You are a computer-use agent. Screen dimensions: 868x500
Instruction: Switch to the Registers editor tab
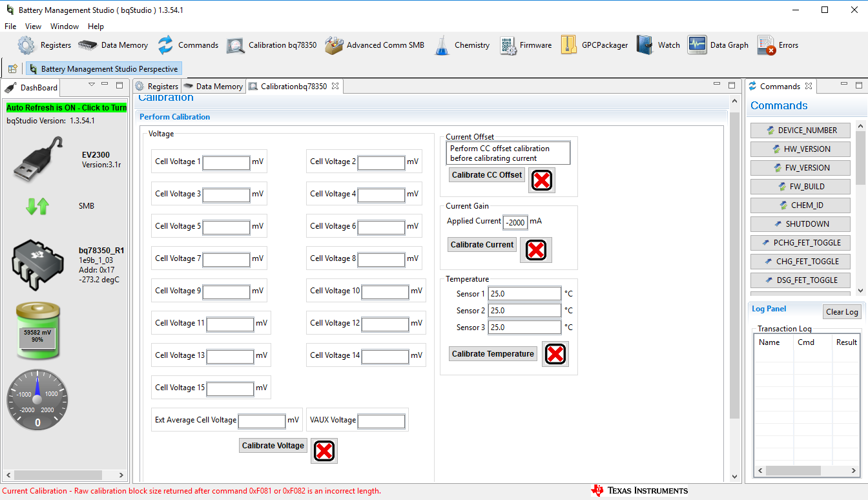click(x=156, y=87)
